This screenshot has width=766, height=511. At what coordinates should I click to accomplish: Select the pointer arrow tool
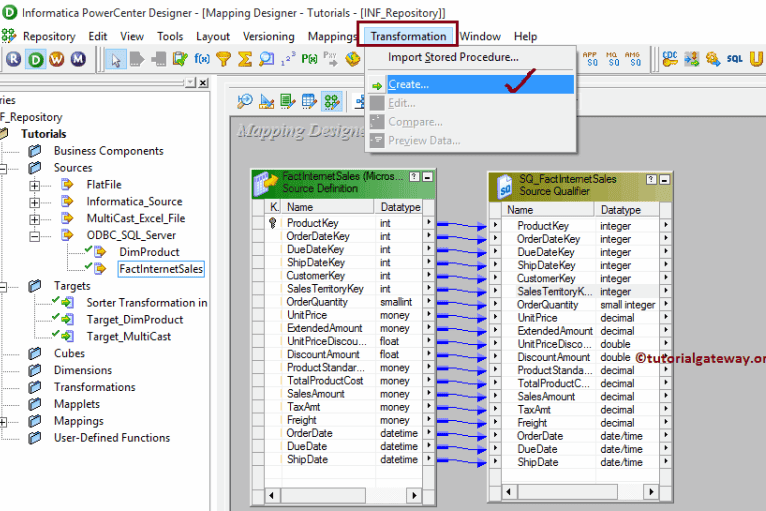[x=116, y=60]
